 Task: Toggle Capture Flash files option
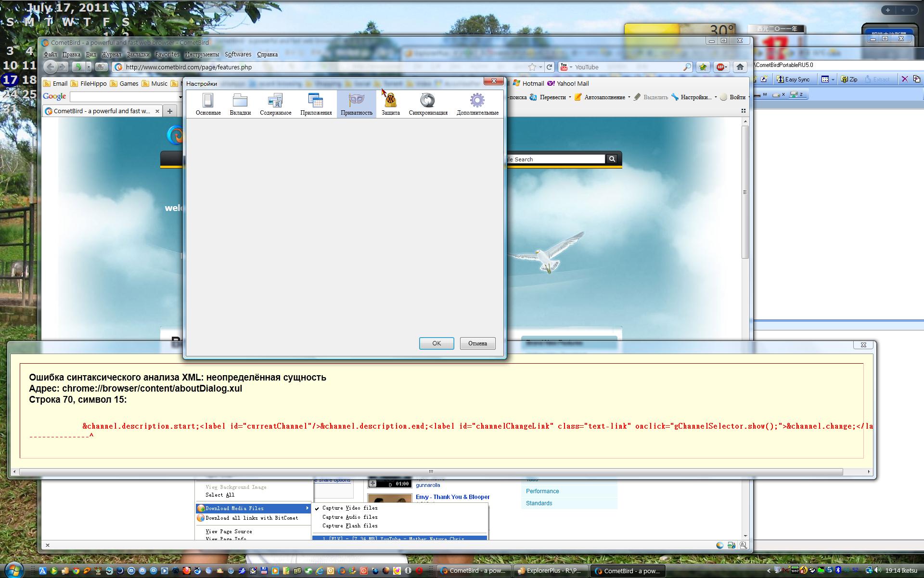click(x=350, y=526)
